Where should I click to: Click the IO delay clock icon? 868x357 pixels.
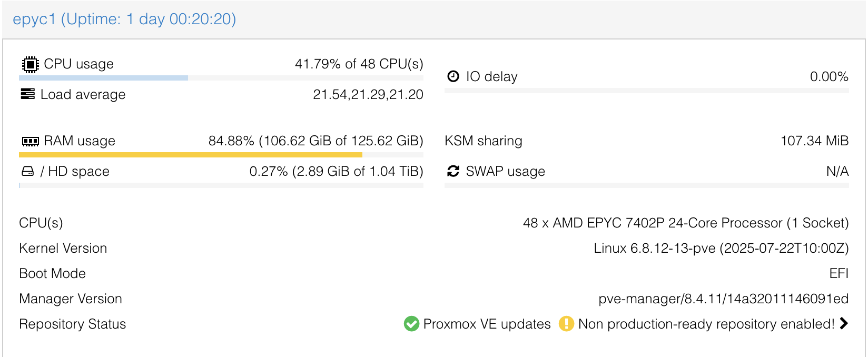pos(453,76)
